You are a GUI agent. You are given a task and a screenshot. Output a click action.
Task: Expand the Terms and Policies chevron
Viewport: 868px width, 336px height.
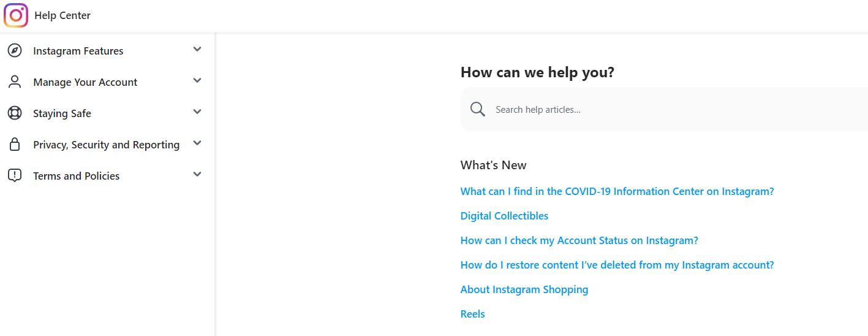197,174
